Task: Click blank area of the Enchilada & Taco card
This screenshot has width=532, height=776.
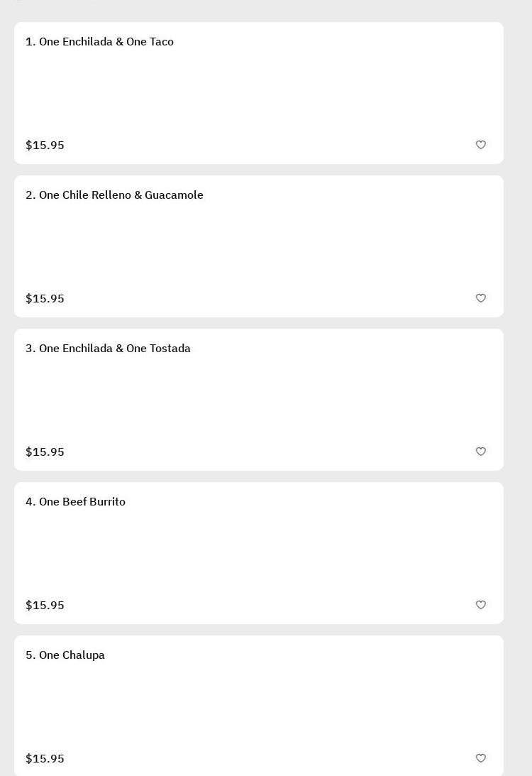Action: [x=259, y=93]
